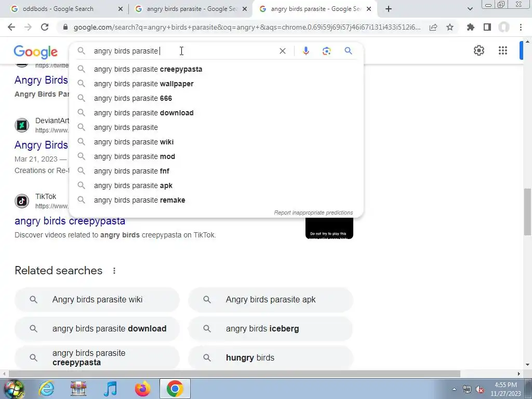
Task: Open the music note taskbar app
Action: (110, 389)
